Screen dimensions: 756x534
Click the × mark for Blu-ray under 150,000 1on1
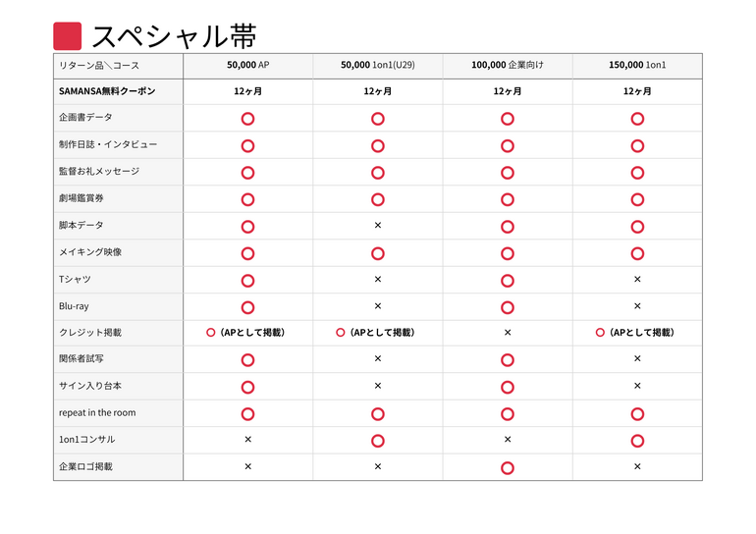tap(637, 306)
